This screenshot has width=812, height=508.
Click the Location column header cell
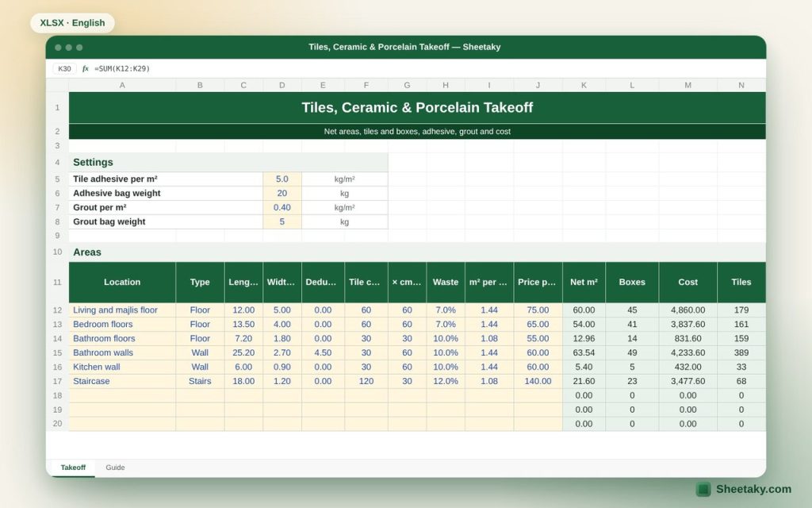tap(122, 282)
